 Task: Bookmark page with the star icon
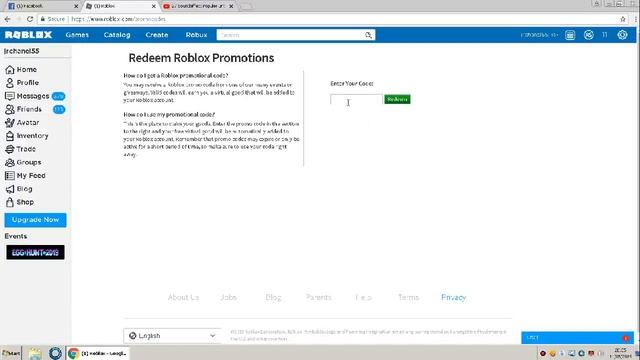pyautogui.click(x=622, y=19)
